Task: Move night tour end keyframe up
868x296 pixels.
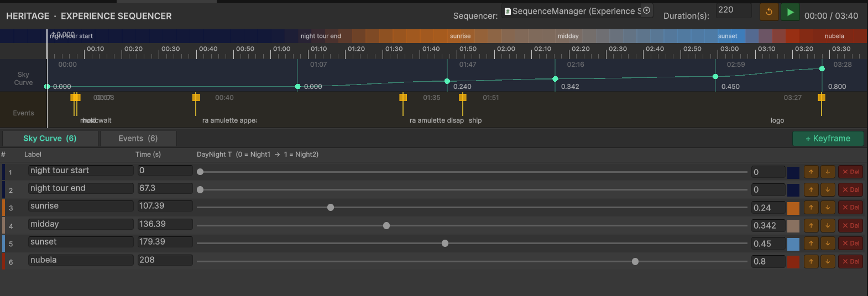Action: pos(811,189)
